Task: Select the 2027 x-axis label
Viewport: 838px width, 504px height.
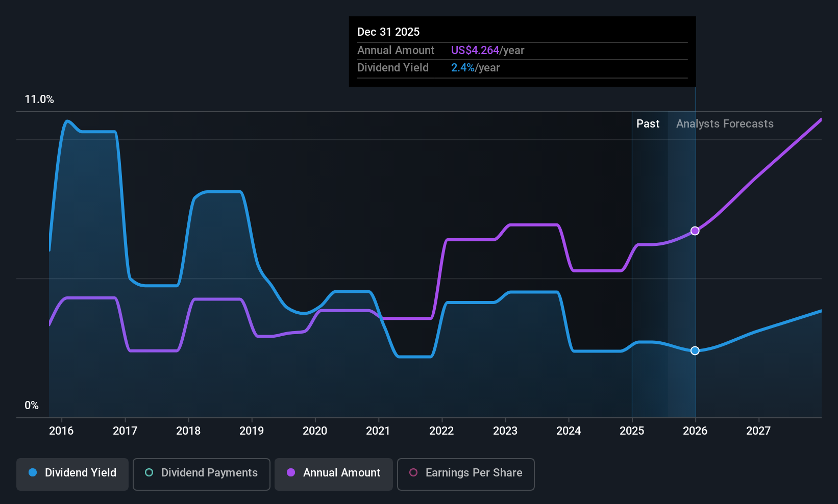Action: click(x=758, y=431)
